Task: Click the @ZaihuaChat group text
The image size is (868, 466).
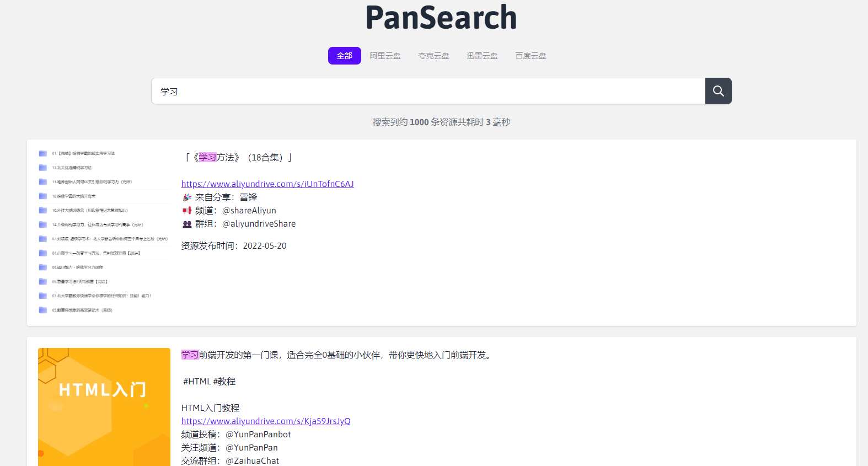Action: (x=252, y=461)
